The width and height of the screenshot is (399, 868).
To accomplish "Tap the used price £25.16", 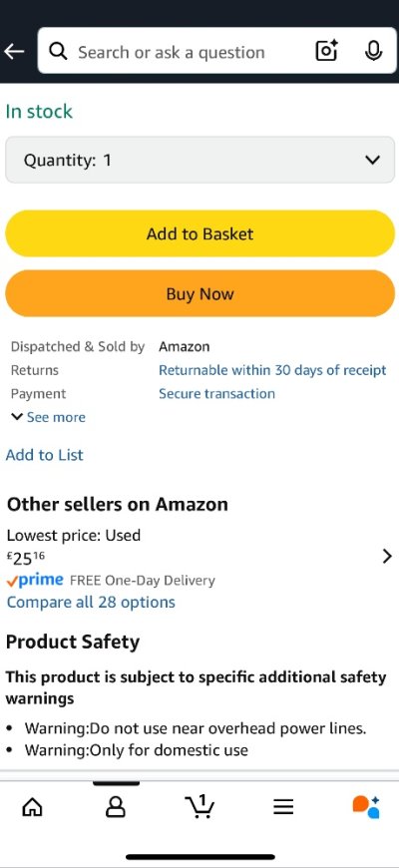I will [x=26, y=558].
